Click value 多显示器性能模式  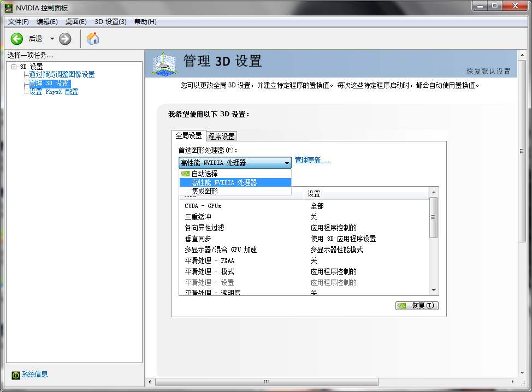click(x=336, y=250)
